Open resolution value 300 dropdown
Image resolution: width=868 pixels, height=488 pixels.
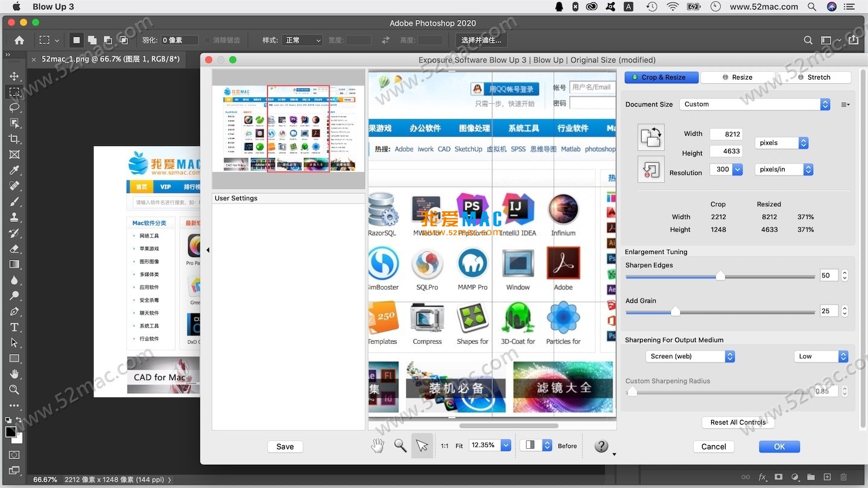click(737, 170)
